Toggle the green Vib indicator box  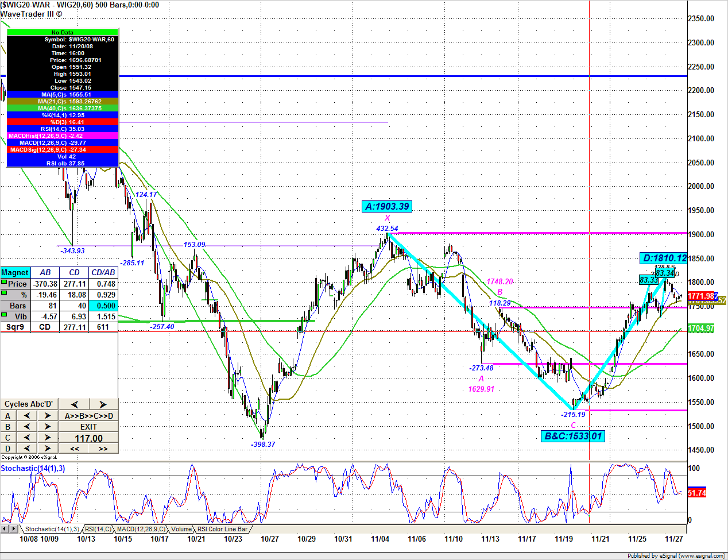tap(4, 315)
